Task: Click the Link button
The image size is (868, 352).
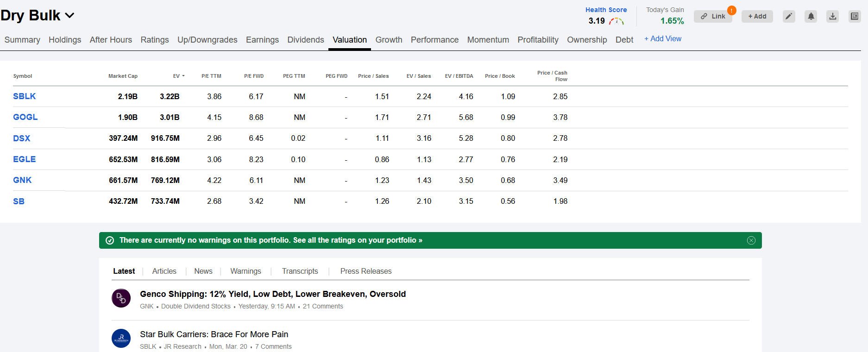Action: (713, 16)
